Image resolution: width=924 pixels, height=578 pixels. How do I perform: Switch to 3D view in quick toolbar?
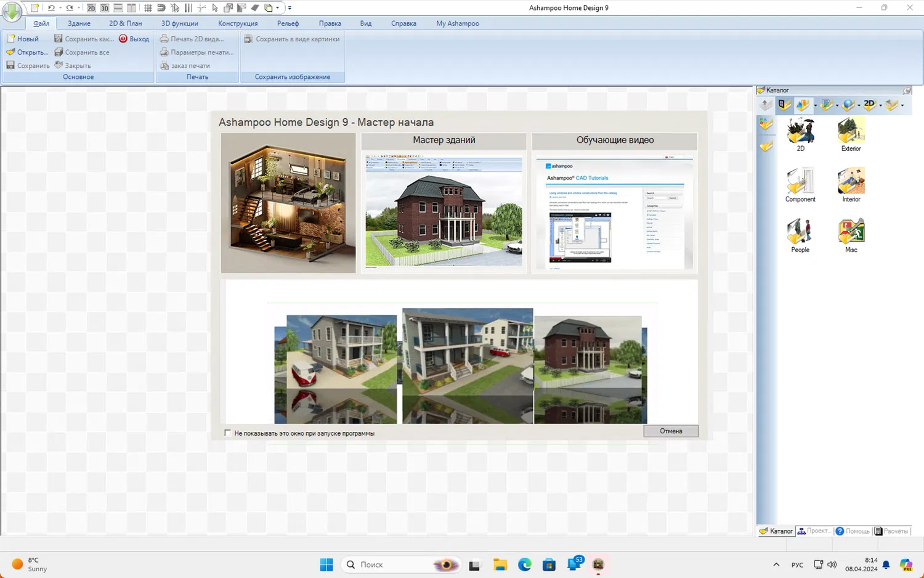coord(105,8)
